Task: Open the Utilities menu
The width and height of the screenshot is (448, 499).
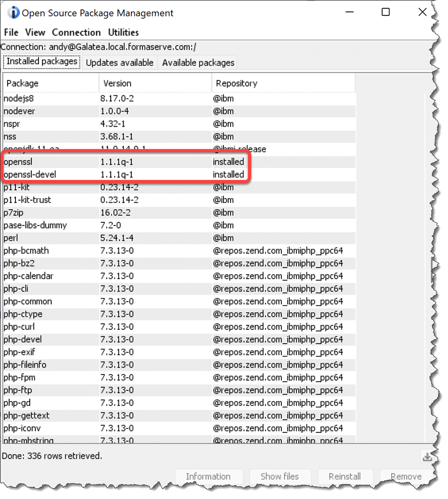Action: (123, 32)
